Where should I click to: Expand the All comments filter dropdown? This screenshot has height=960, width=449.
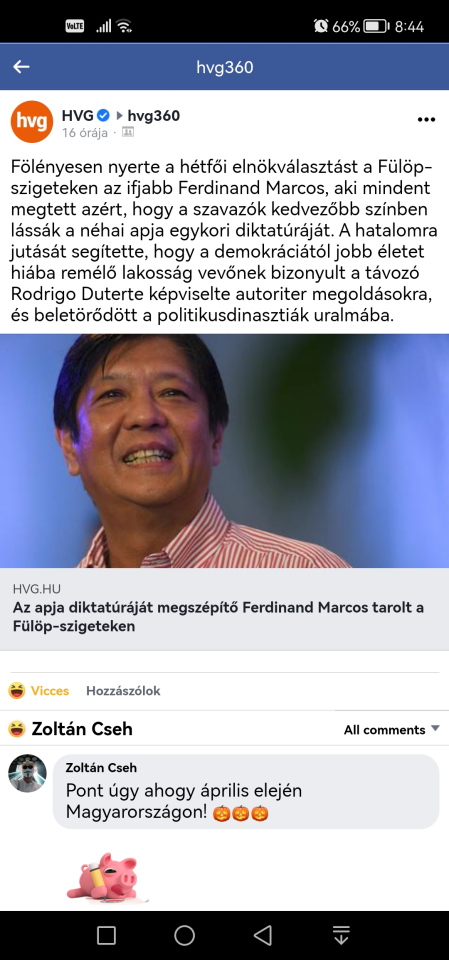pyautogui.click(x=391, y=729)
